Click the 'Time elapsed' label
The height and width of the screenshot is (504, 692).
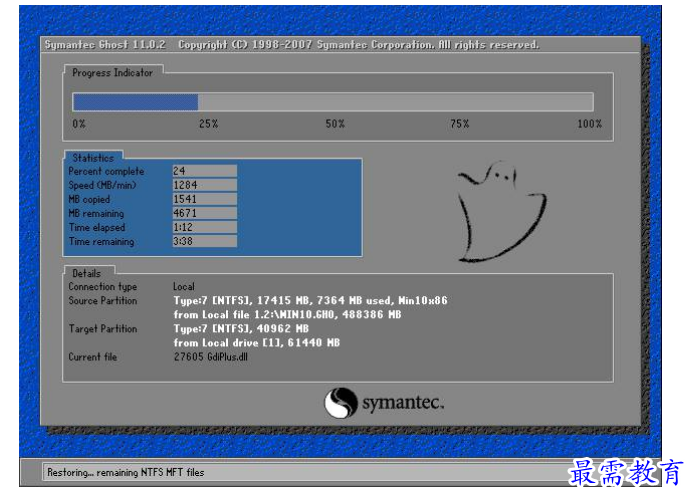click(x=97, y=228)
